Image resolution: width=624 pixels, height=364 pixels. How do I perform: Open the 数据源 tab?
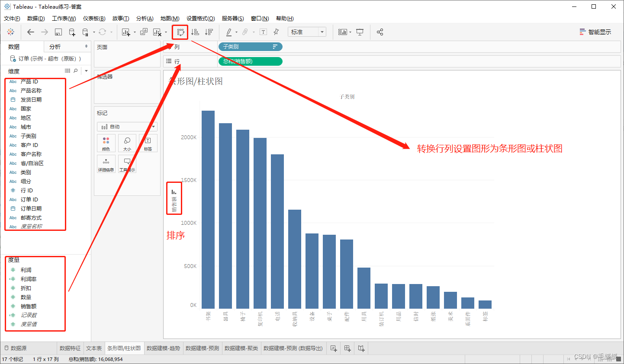pos(16,348)
